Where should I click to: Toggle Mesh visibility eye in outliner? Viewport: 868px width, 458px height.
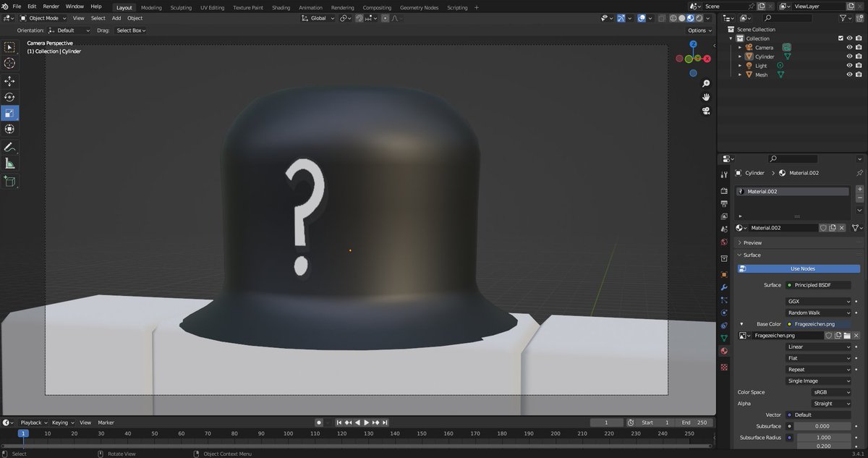coord(849,75)
